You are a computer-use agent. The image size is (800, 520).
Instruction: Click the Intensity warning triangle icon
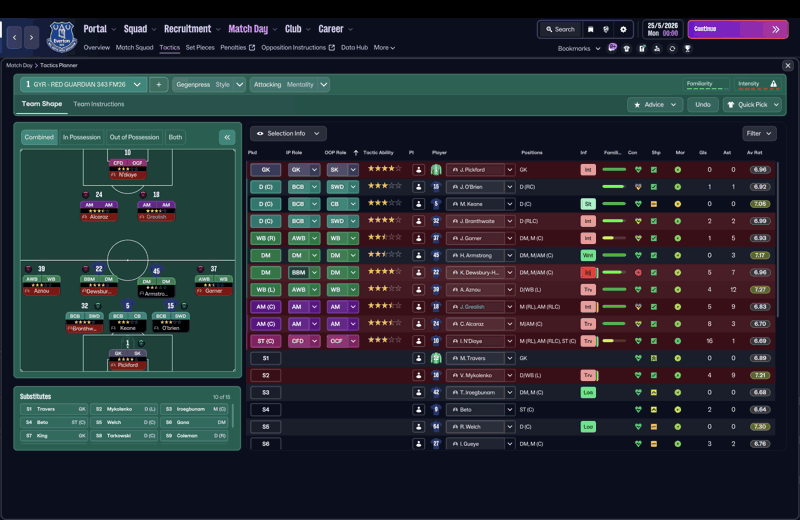(773, 84)
